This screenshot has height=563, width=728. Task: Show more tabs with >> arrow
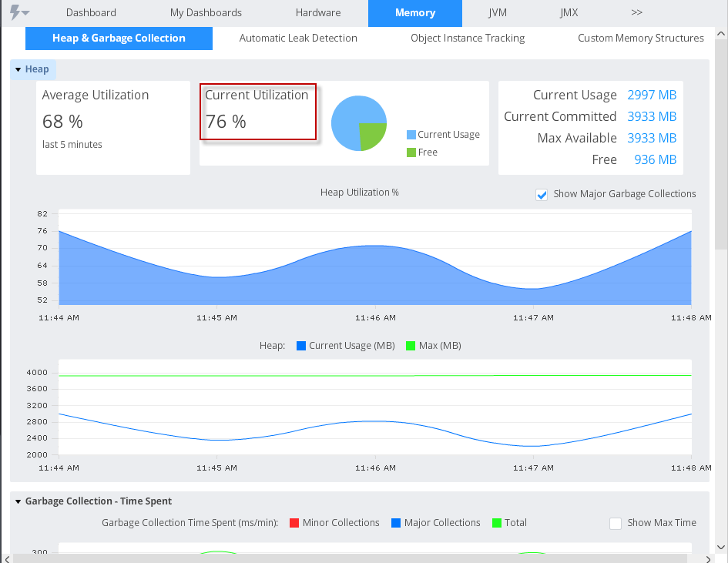(636, 12)
